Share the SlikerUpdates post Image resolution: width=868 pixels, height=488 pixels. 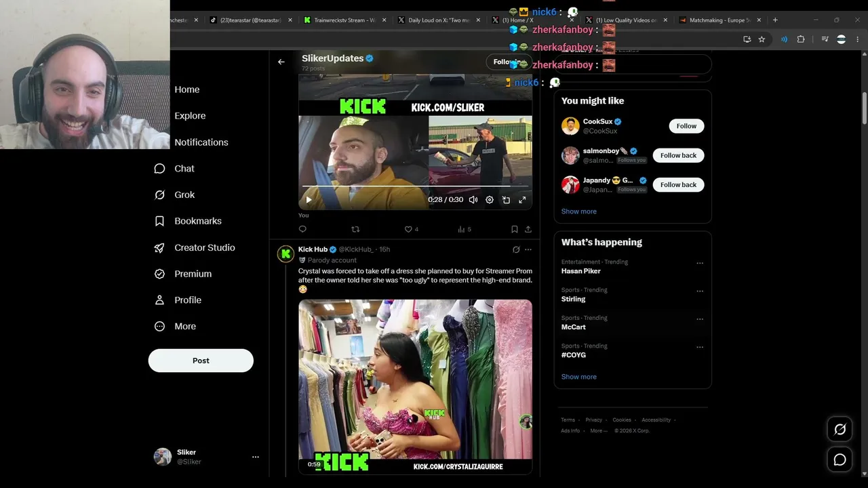click(528, 229)
